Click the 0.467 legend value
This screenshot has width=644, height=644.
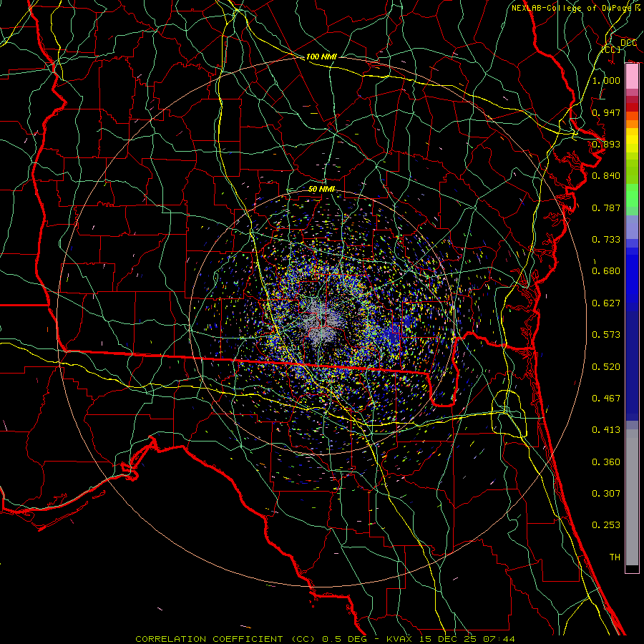point(606,399)
